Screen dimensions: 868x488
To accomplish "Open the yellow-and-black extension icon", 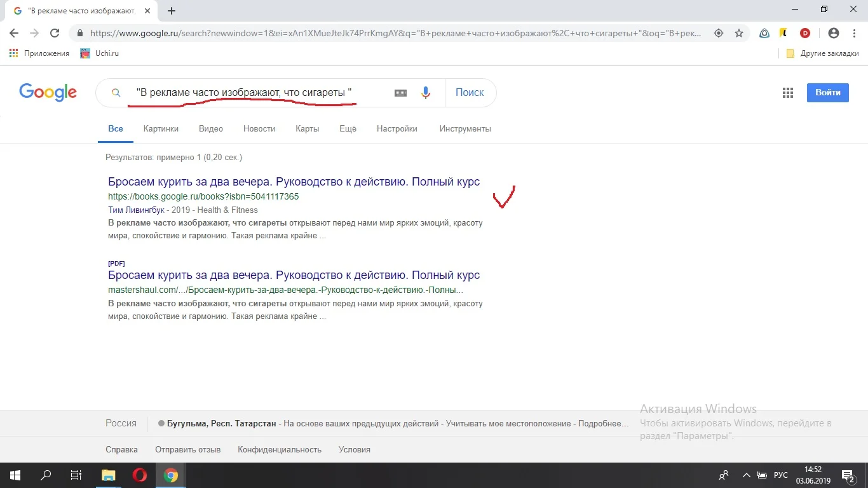I will click(785, 33).
